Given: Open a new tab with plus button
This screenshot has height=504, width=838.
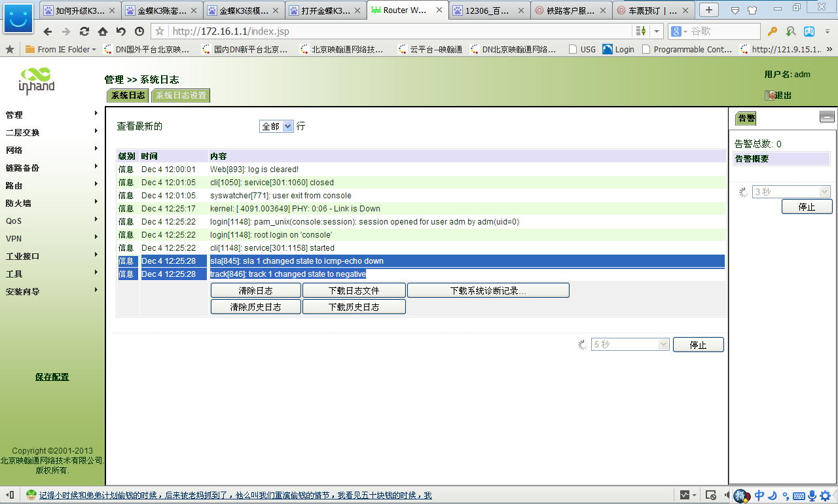Looking at the screenshot, I should 709,10.
